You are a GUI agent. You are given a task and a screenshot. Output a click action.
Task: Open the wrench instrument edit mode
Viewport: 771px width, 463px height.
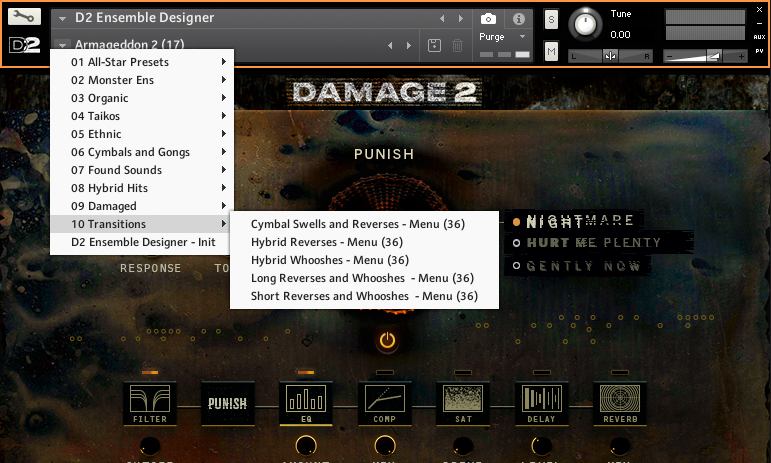point(24,19)
